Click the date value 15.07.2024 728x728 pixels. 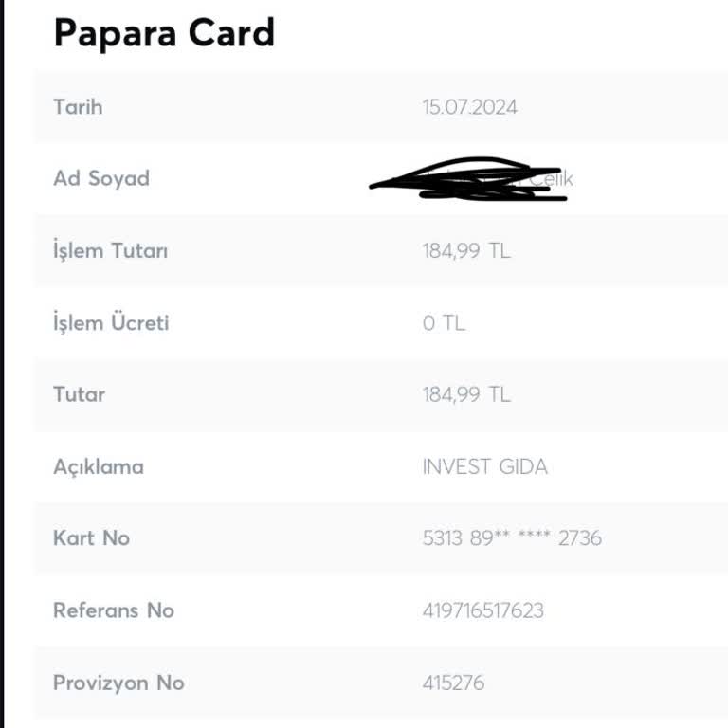click(470, 107)
